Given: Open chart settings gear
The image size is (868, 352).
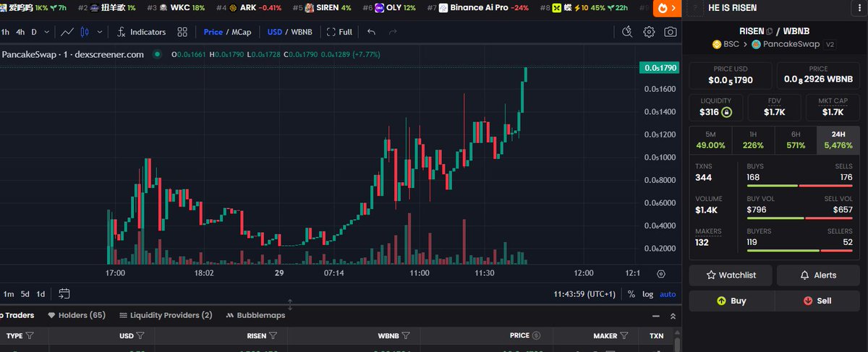Looking at the screenshot, I should pos(649,32).
